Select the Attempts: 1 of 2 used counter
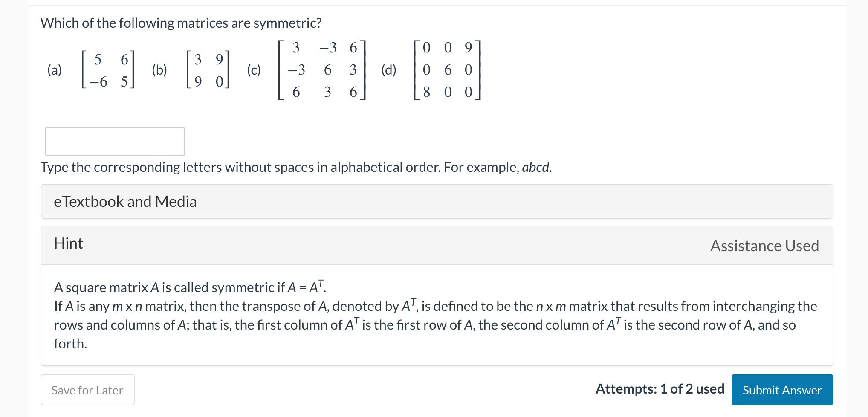The width and height of the screenshot is (868, 417). [660, 389]
